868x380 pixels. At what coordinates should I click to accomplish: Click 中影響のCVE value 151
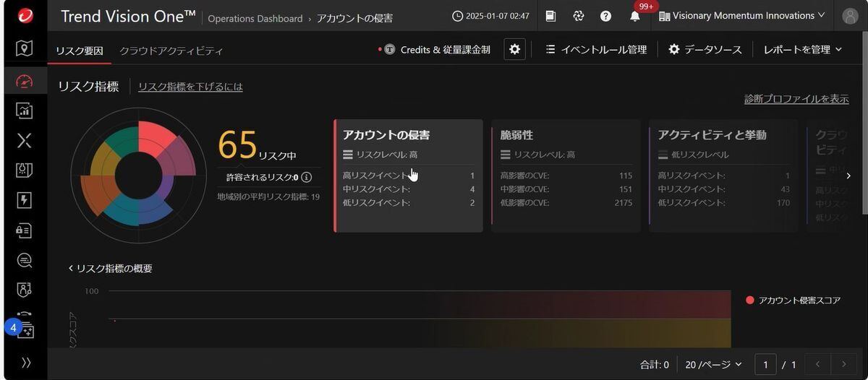(x=626, y=189)
